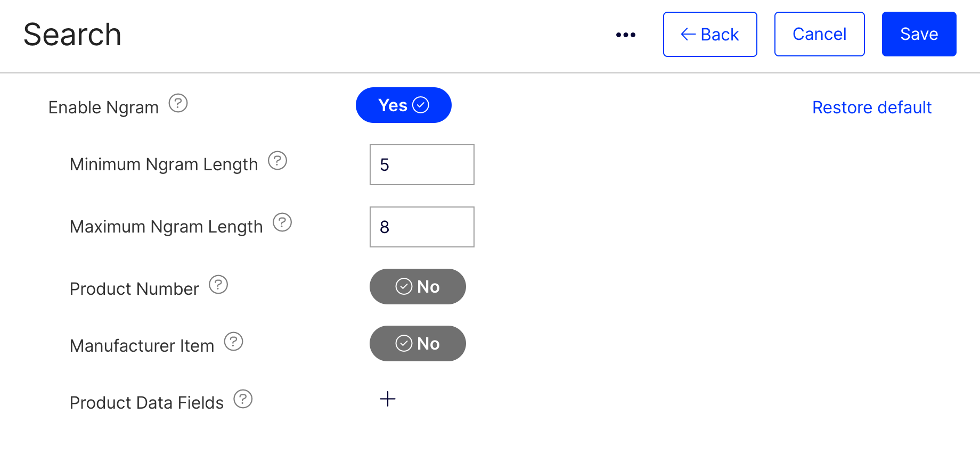Open help tooltip for Maximum Ngram Length

283,223
